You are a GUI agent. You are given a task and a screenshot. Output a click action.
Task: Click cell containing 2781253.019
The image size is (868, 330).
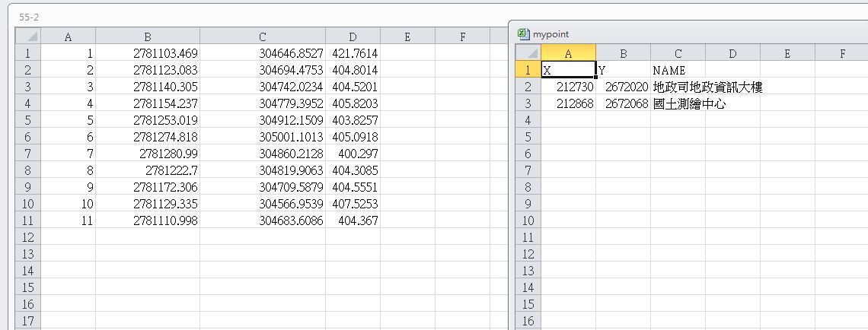coord(148,120)
